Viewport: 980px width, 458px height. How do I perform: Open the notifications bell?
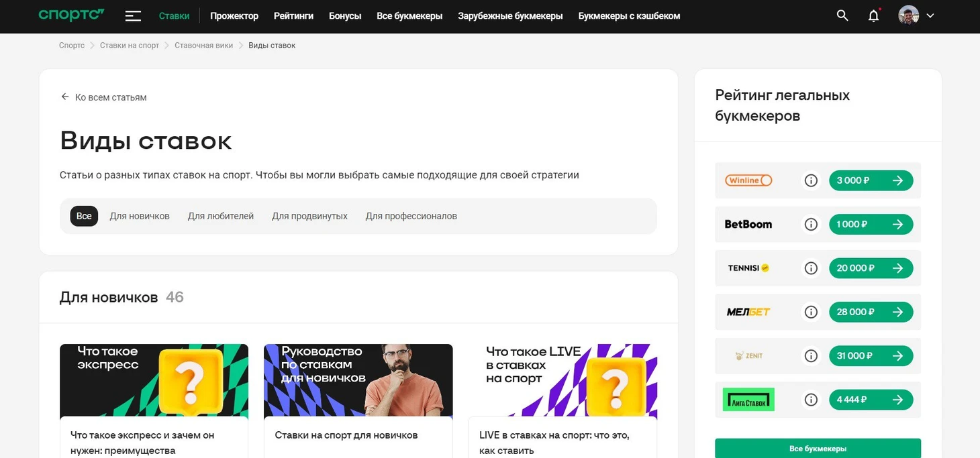873,15
